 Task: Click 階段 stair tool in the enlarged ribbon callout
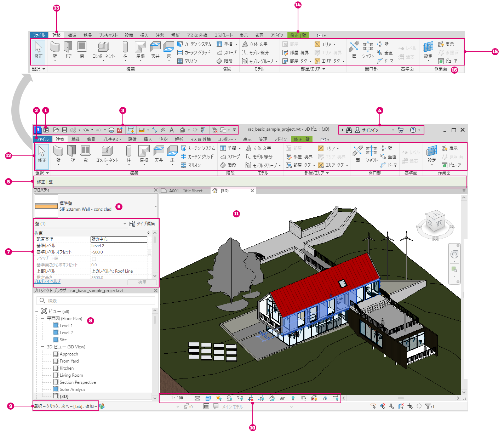(225, 61)
